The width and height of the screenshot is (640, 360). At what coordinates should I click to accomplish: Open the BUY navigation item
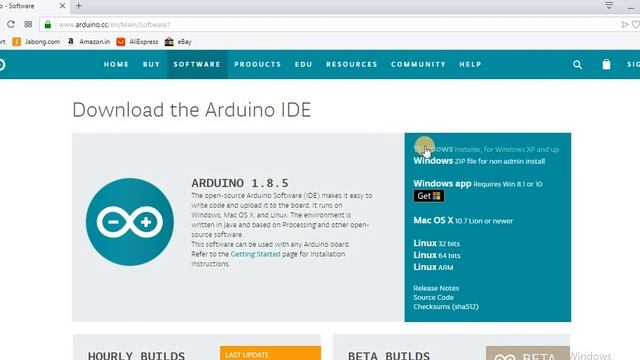151,64
